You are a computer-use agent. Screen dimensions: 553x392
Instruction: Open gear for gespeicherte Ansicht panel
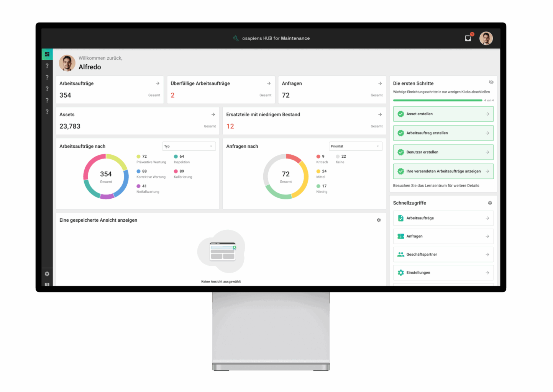(x=379, y=220)
